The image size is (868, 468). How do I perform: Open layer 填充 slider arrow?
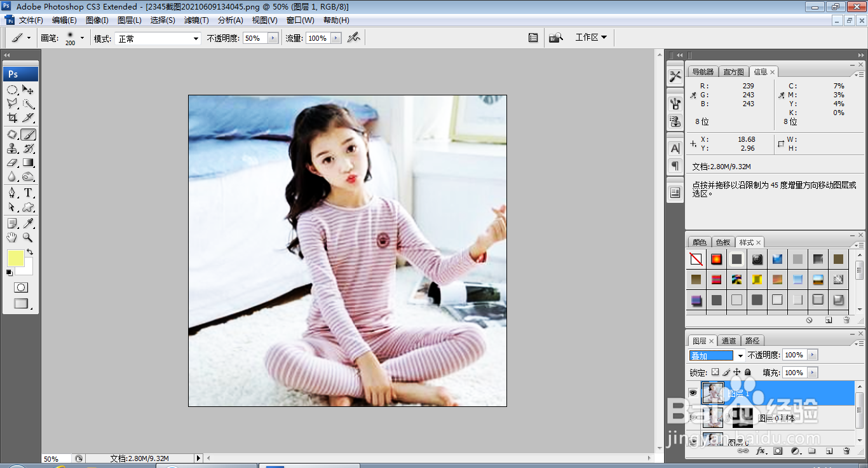813,373
